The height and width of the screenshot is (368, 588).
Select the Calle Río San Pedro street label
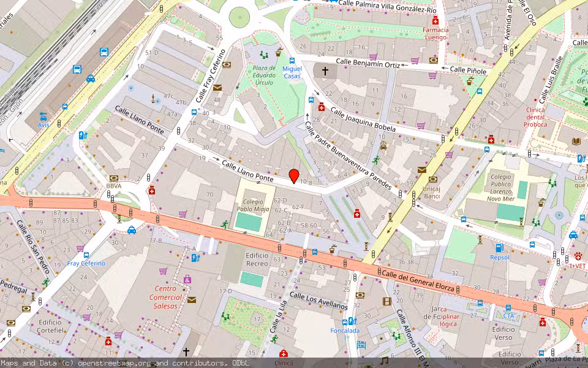click(x=33, y=247)
